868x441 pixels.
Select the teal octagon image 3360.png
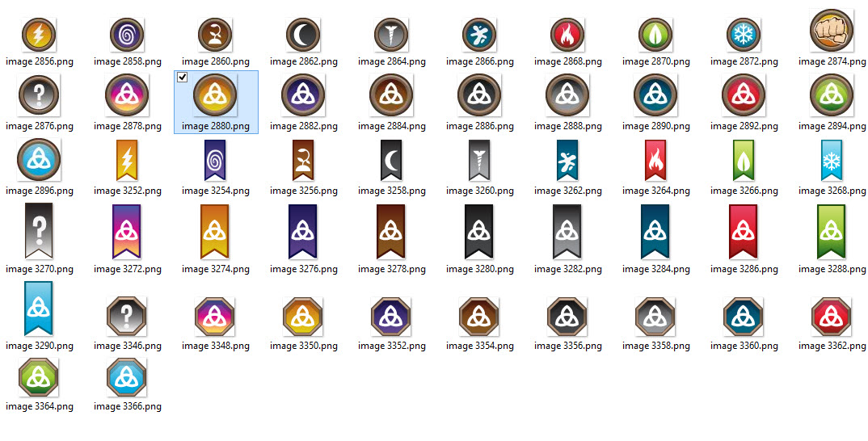tap(743, 316)
